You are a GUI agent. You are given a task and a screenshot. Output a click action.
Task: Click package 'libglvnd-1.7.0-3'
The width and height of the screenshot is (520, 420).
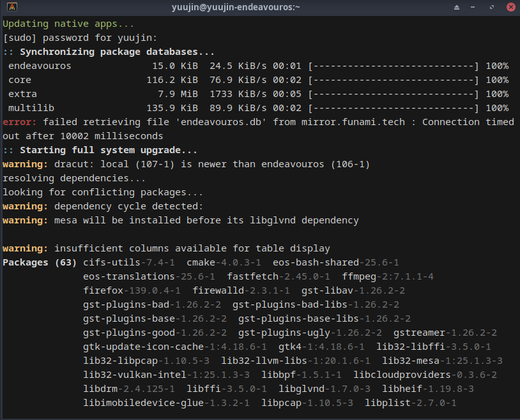point(325,389)
